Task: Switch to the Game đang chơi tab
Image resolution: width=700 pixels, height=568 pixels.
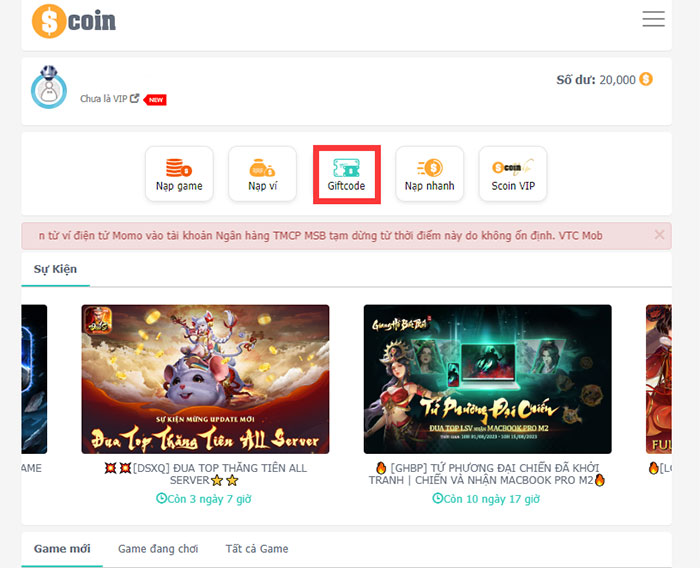Action: click(158, 549)
